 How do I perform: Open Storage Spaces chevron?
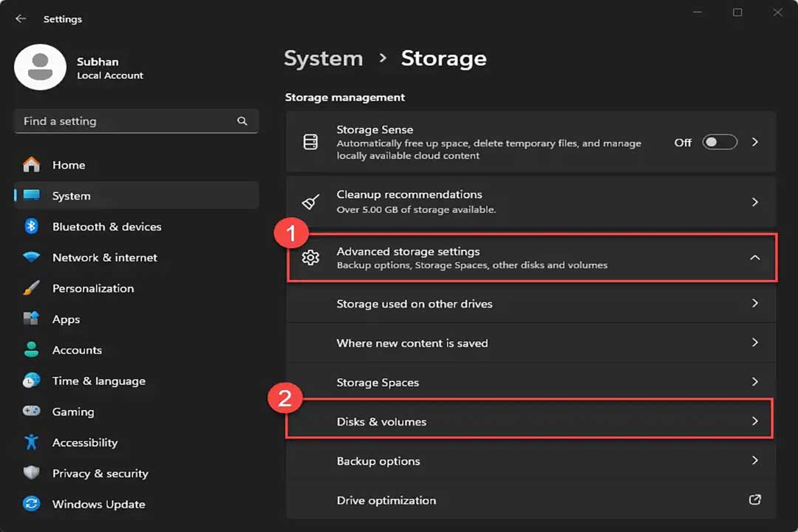click(x=755, y=382)
